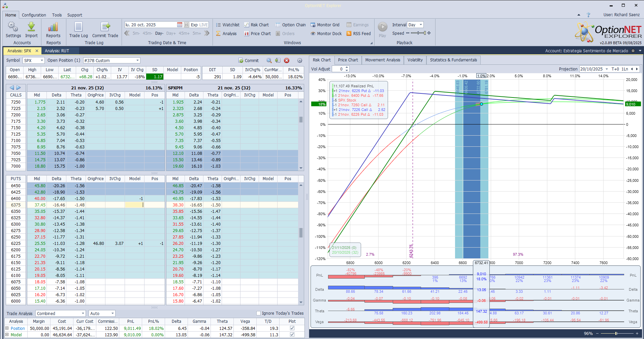Click the previous expiration left arrow

click(x=12, y=87)
